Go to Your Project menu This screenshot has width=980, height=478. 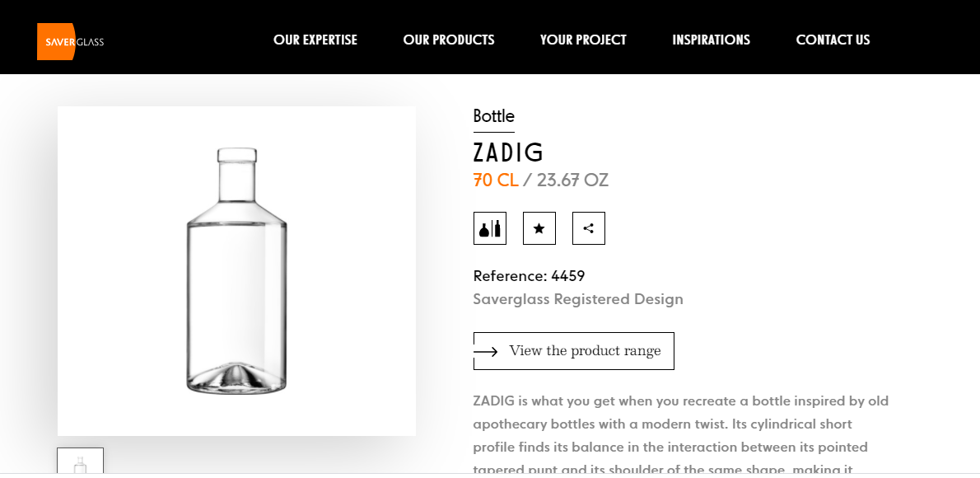pyautogui.click(x=583, y=40)
